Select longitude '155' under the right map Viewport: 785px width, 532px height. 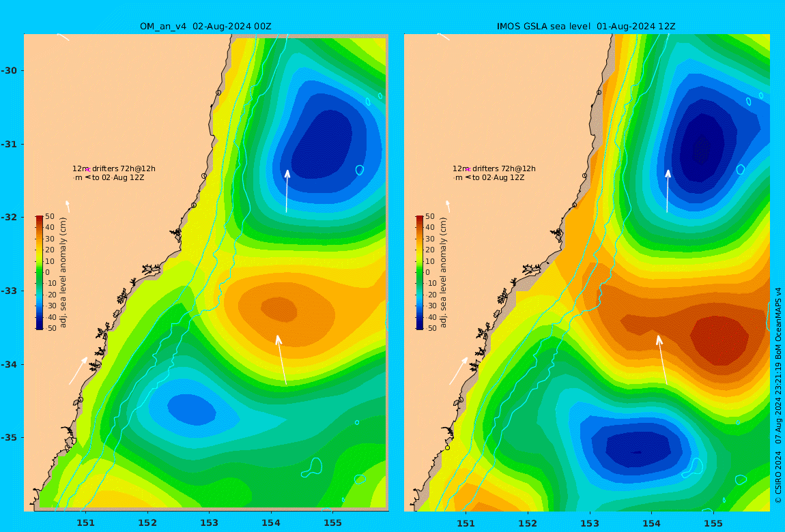(713, 523)
